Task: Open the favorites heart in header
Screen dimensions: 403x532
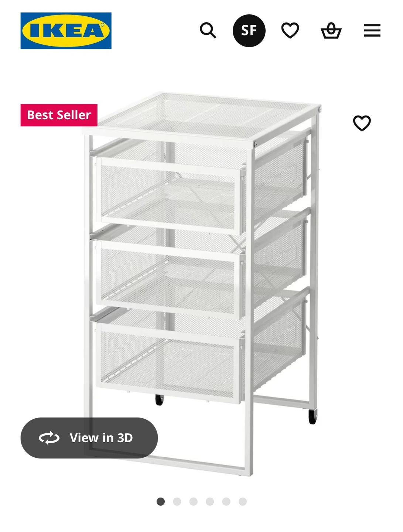Action: click(290, 30)
